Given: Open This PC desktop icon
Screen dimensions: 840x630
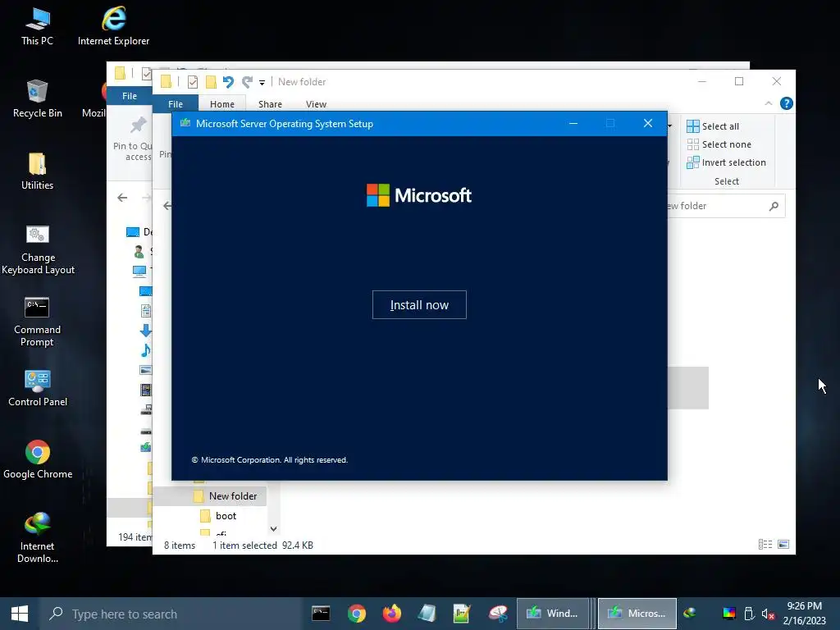Looking at the screenshot, I should [x=37, y=26].
